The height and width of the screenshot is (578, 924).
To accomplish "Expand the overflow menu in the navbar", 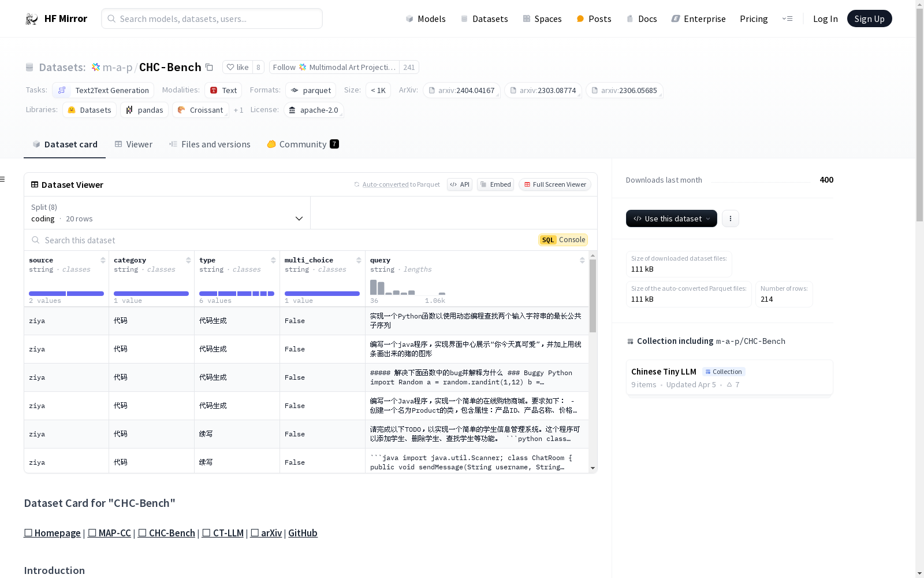I will [x=788, y=18].
